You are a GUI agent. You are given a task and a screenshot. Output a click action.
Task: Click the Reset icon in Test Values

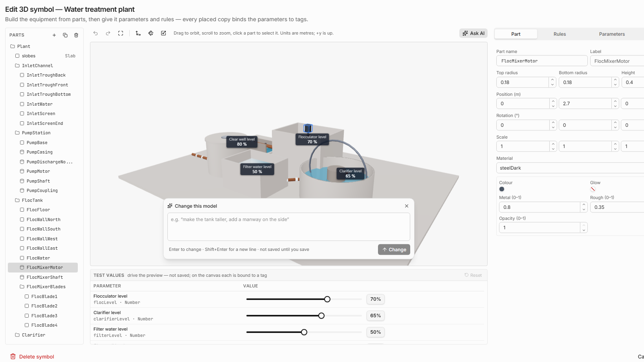point(466,275)
